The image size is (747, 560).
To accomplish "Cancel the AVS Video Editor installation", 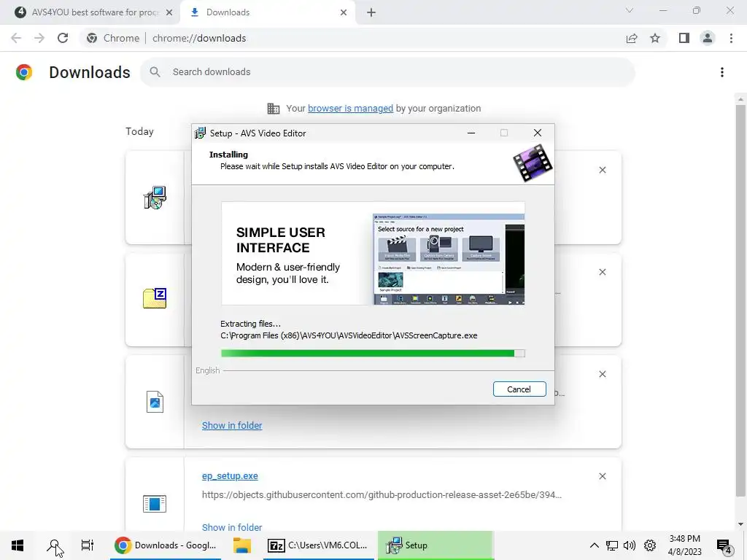I will coord(519,389).
